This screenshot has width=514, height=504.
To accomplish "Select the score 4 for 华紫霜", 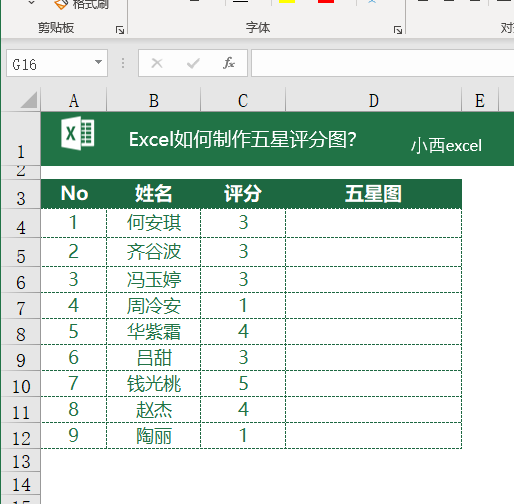I will pyautogui.click(x=243, y=332).
